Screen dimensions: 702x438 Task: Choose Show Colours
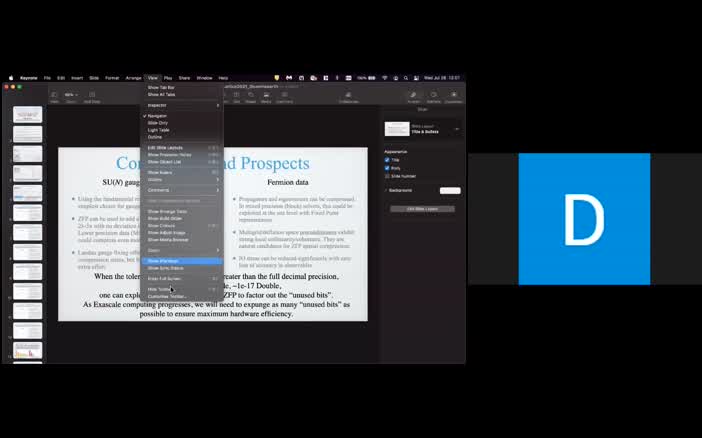[182, 226]
